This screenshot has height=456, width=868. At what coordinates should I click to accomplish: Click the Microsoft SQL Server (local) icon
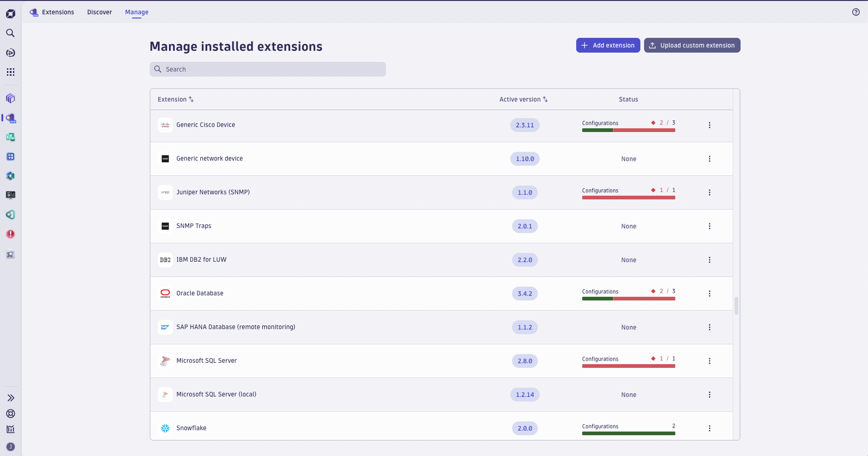(x=165, y=395)
